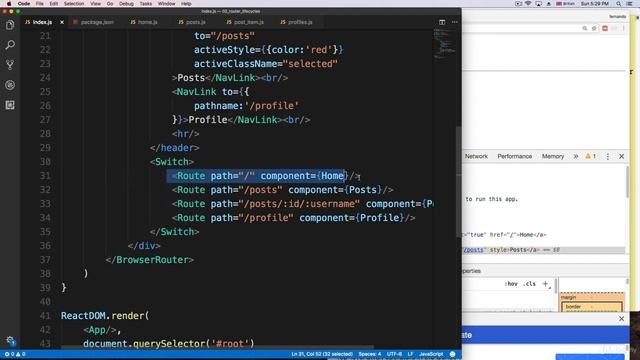Open the Performance tab in DevTools
Image resolution: width=640 pixels, height=360 pixels.
514,156
